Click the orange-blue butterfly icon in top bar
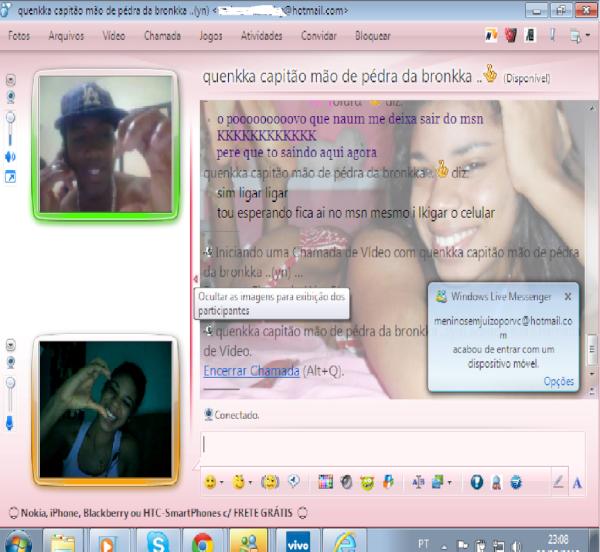The height and width of the screenshot is (552, 600). 491,35
